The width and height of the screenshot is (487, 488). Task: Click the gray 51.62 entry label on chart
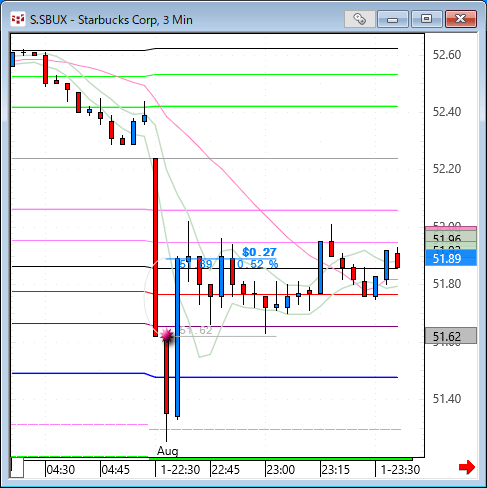tap(196, 330)
